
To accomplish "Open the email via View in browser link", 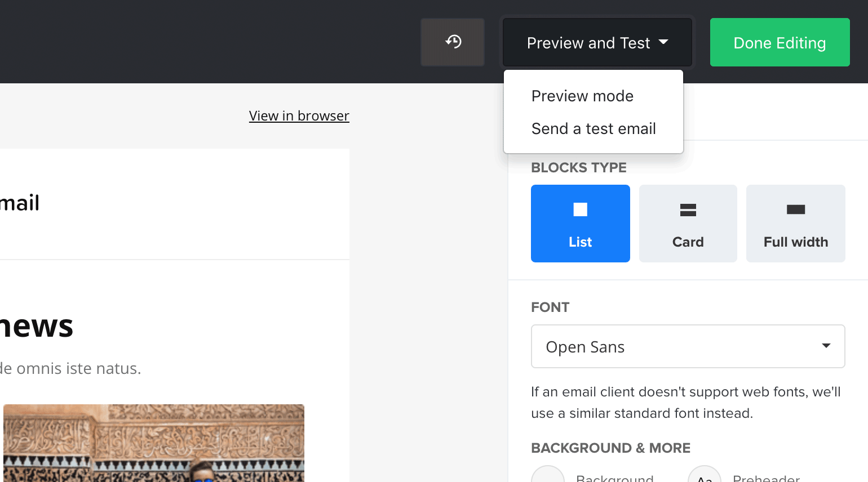I will point(299,115).
